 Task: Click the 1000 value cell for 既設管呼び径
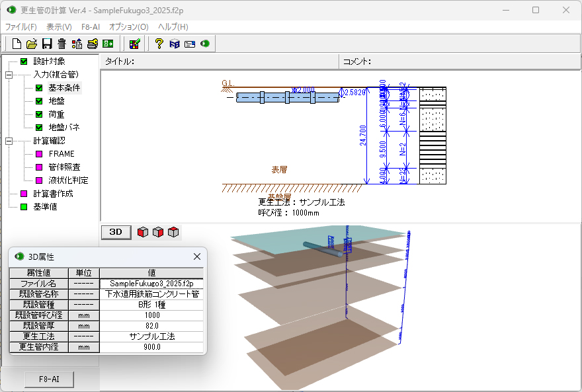[151, 315]
